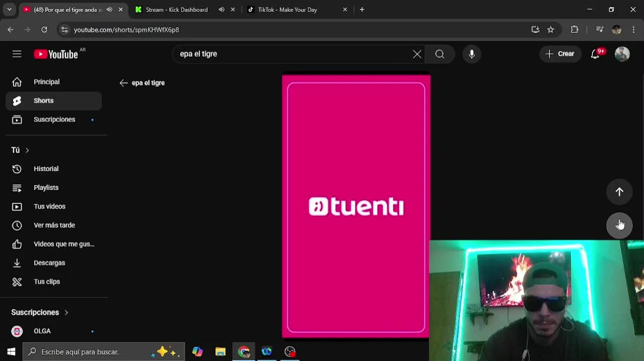Screen dimensions: 644x361
Task: Open 'Tus clips' in the sidebar
Action: pos(54,282)
